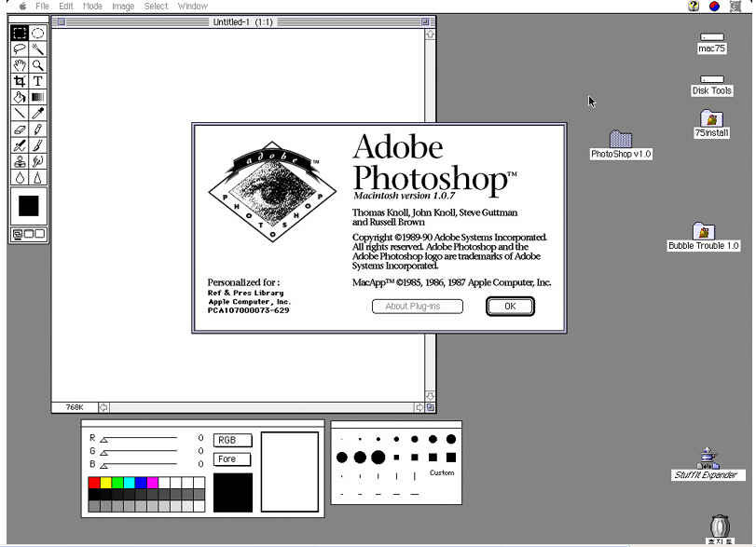Choose the Crop tool
Screen dimensions: 756x547
coord(20,81)
